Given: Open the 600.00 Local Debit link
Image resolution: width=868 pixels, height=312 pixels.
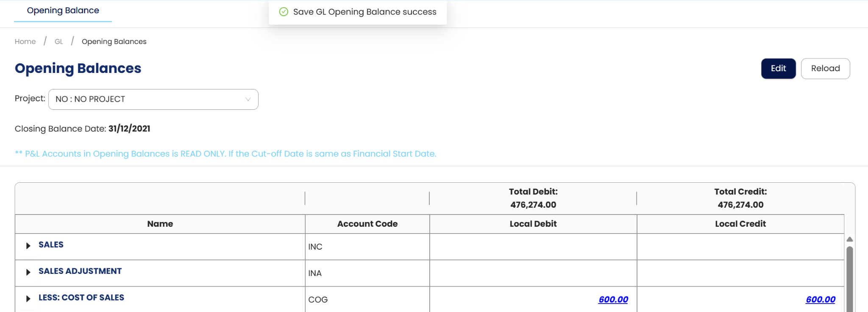Looking at the screenshot, I should (x=613, y=300).
